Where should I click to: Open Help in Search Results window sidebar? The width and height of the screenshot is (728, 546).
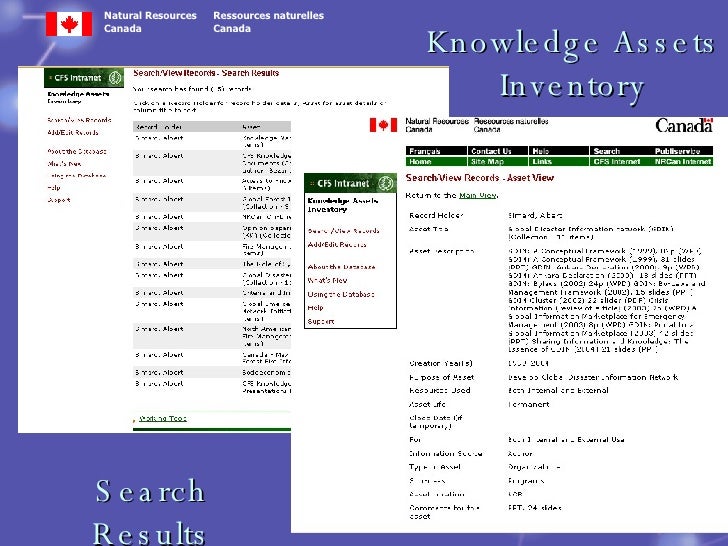coord(54,188)
